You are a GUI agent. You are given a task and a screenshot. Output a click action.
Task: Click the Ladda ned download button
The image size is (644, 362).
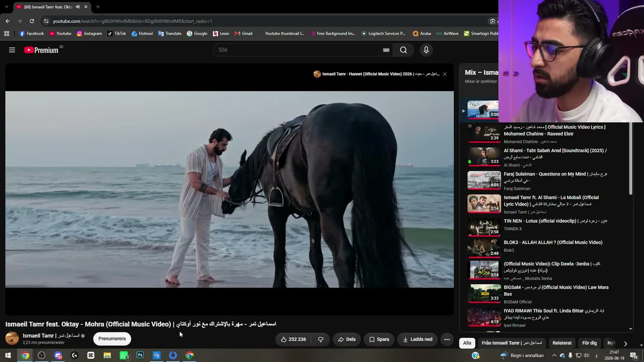[x=418, y=339]
